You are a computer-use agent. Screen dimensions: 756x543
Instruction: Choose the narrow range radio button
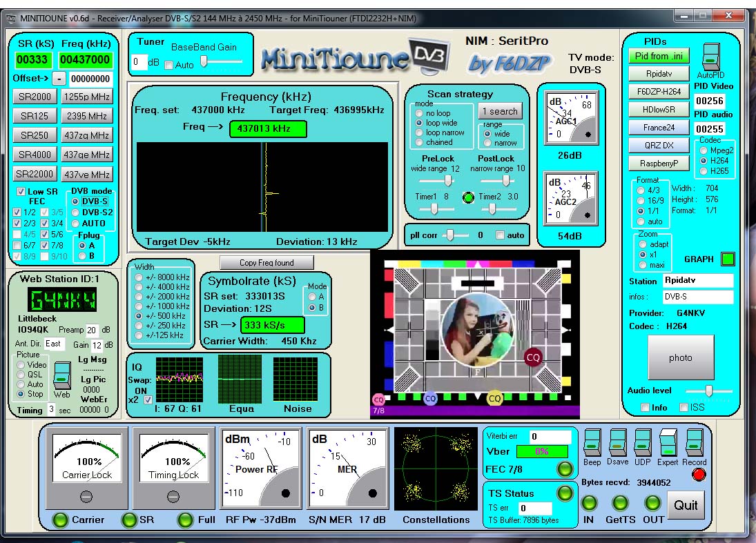[487, 143]
